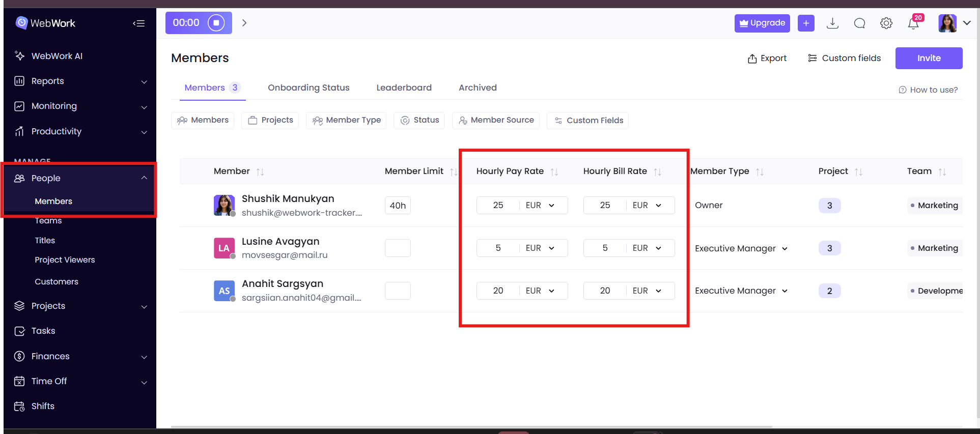
Task: Click the Invite button
Action: (x=929, y=58)
